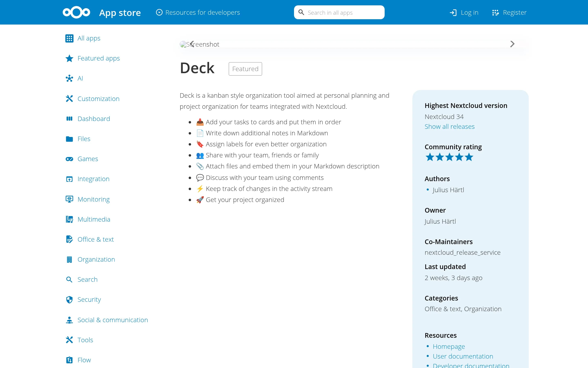Open Office & text category
The image size is (588, 368).
coord(96,239)
